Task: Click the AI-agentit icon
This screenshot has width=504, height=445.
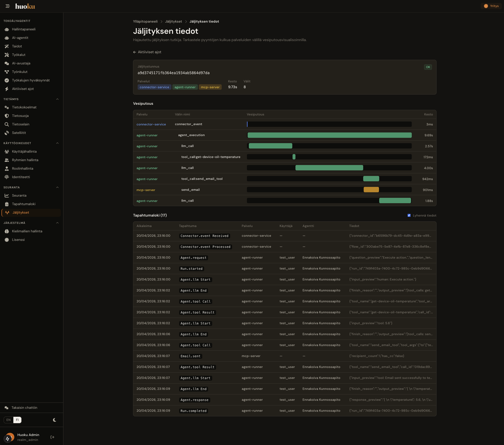Action: click(x=7, y=38)
